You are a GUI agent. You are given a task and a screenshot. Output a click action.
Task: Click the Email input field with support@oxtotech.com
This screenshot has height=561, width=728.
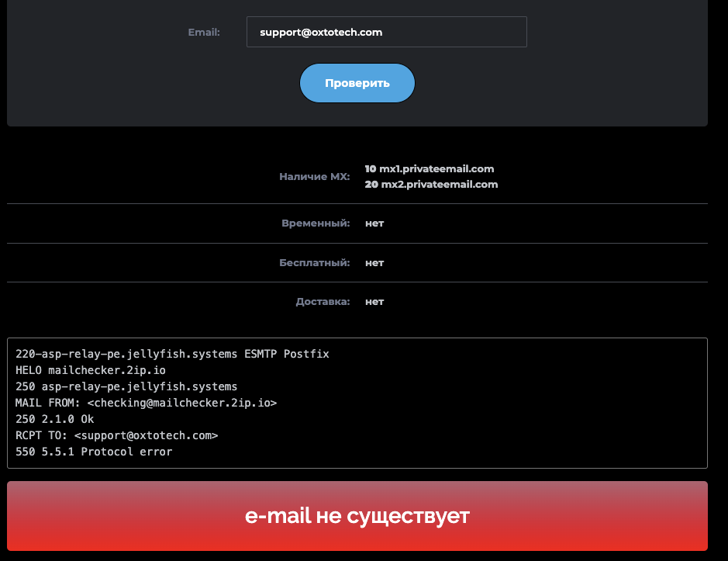(x=386, y=32)
